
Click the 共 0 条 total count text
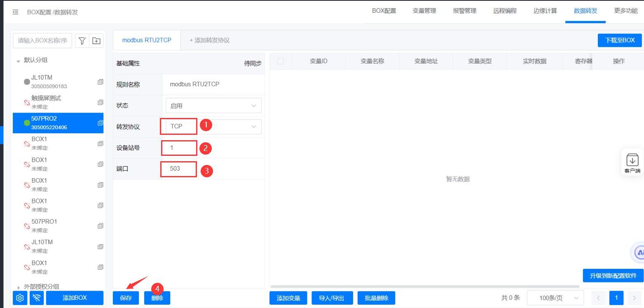(x=511, y=298)
